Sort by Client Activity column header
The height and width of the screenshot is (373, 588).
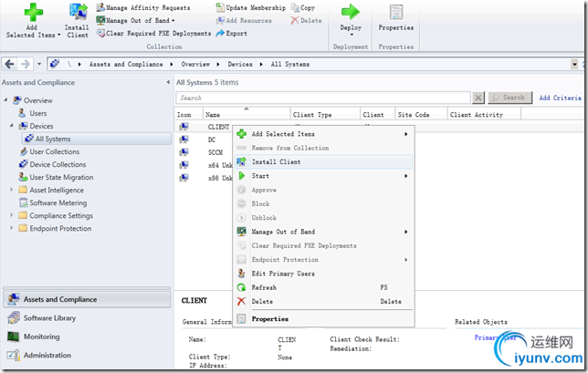(x=484, y=114)
